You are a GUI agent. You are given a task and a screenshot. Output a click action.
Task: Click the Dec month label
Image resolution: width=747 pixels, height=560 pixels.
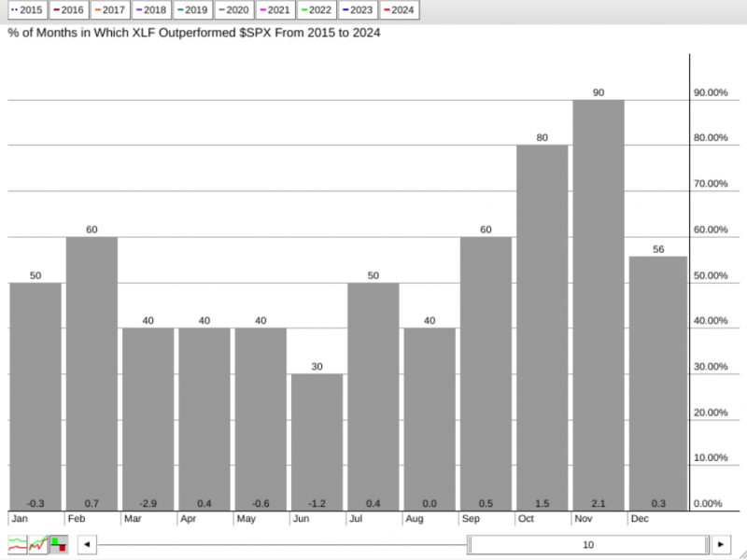click(640, 519)
